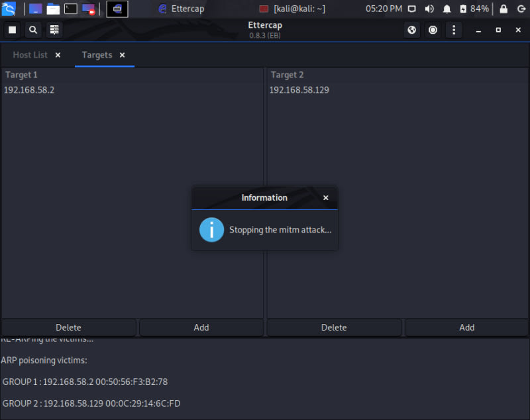530x420 pixels.
Task: Click the magnifier scan for hosts icon
Action: (x=33, y=30)
